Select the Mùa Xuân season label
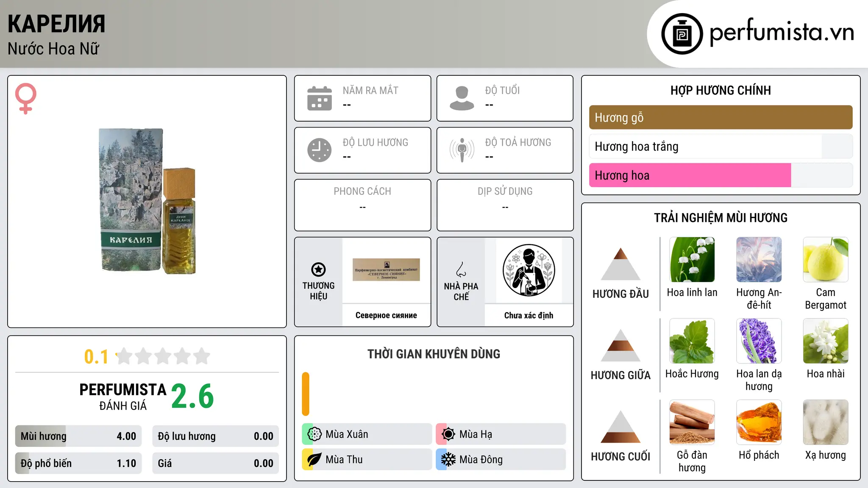Screen dimensions: 868x488 click(x=347, y=434)
